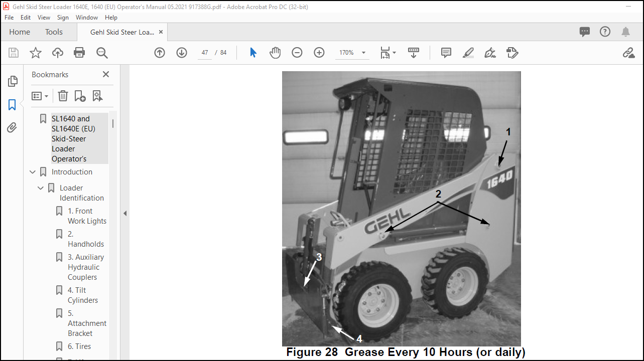This screenshot has width=644, height=361.
Task: Open the Help menu
Action: (x=111, y=17)
